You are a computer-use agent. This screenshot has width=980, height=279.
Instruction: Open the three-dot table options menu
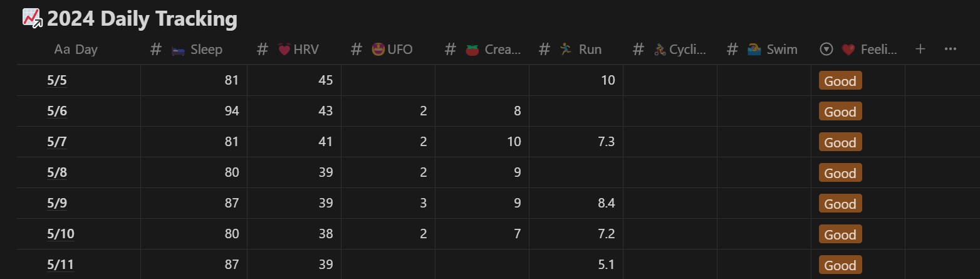pos(950,49)
